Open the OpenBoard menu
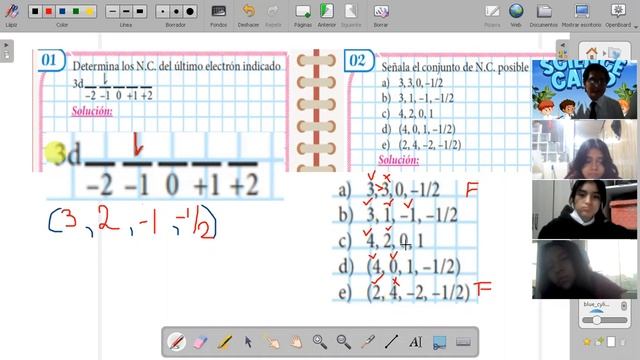This screenshot has height=360, width=640. pos(618,15)
